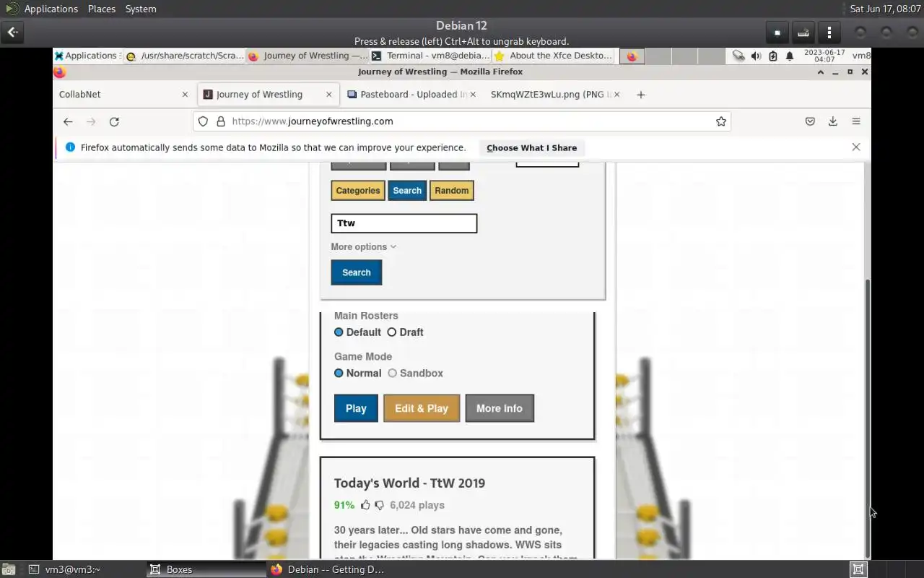
Task: Open Terminal - vm8@debian taskbar item
Action: point(430,56)
